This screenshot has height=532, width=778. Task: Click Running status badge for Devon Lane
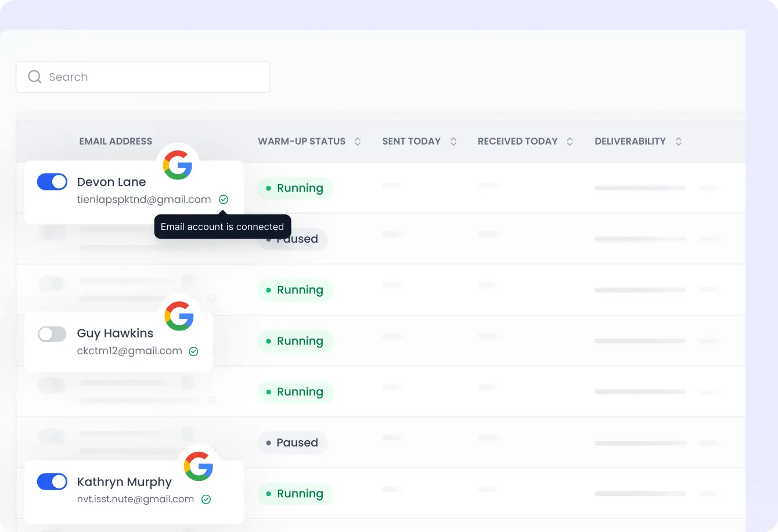[295, 188]
